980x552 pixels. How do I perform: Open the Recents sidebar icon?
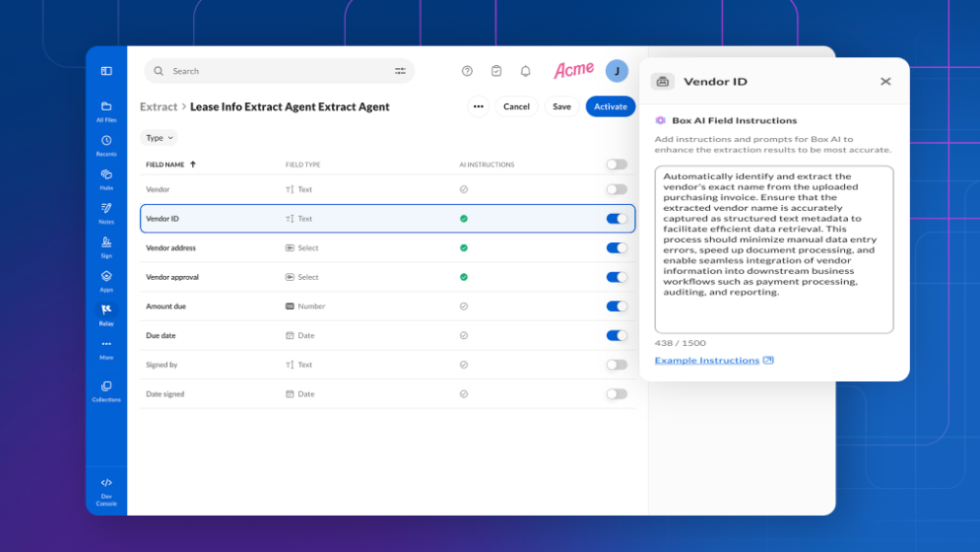(106, 144)
